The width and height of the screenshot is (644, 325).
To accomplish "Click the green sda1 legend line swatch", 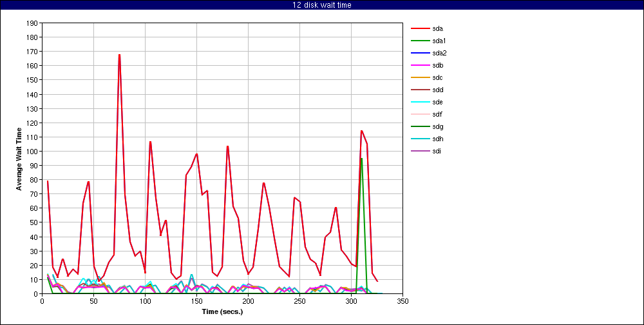I will point(420,41).
